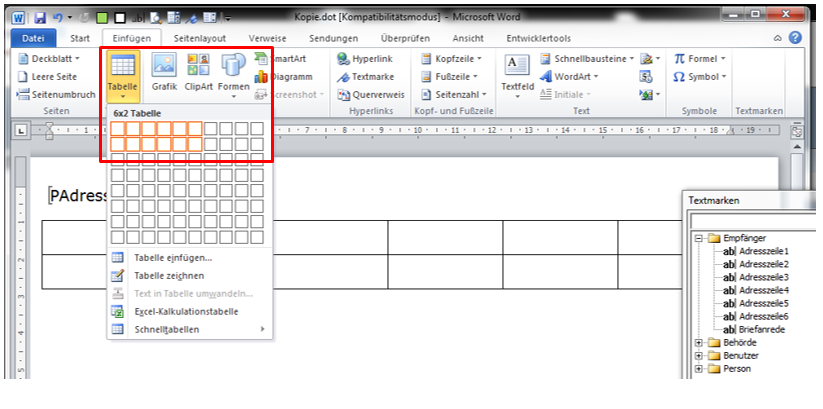The image size is (823, 409).
Task: Click the Word help question mark icon
Action: point(795,38)
